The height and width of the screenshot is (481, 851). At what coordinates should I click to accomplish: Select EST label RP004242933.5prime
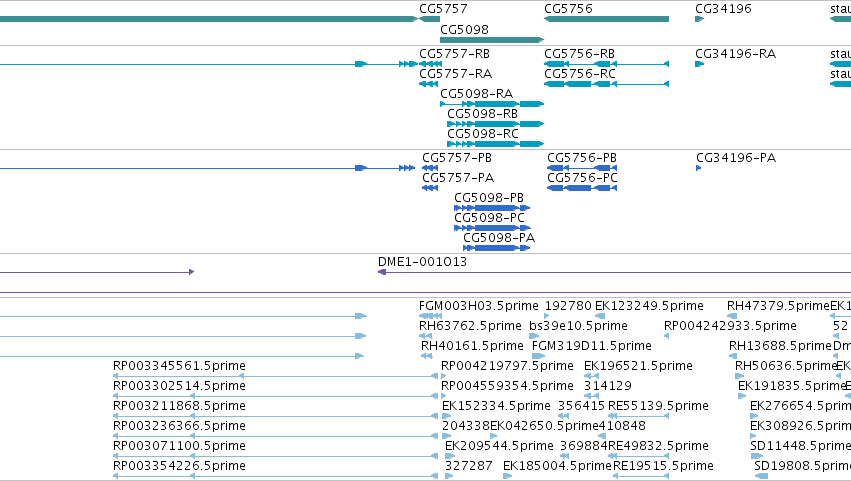coord(731,326)
